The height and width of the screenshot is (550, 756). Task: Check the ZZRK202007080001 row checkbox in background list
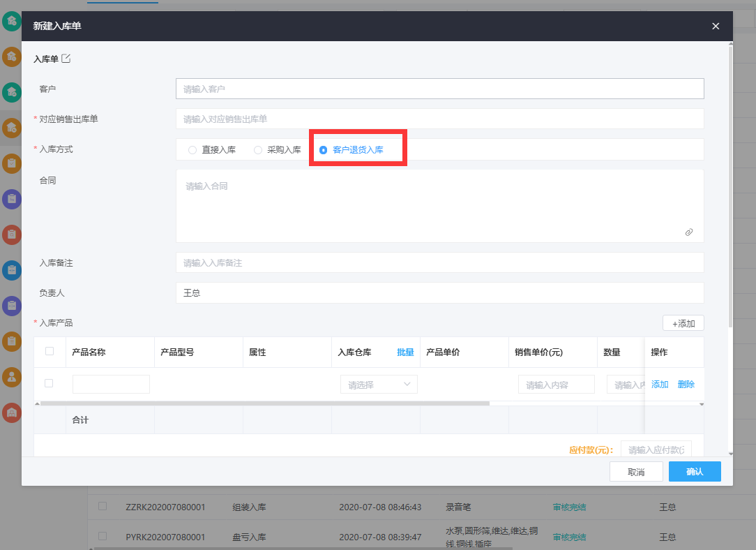point(103,506)
